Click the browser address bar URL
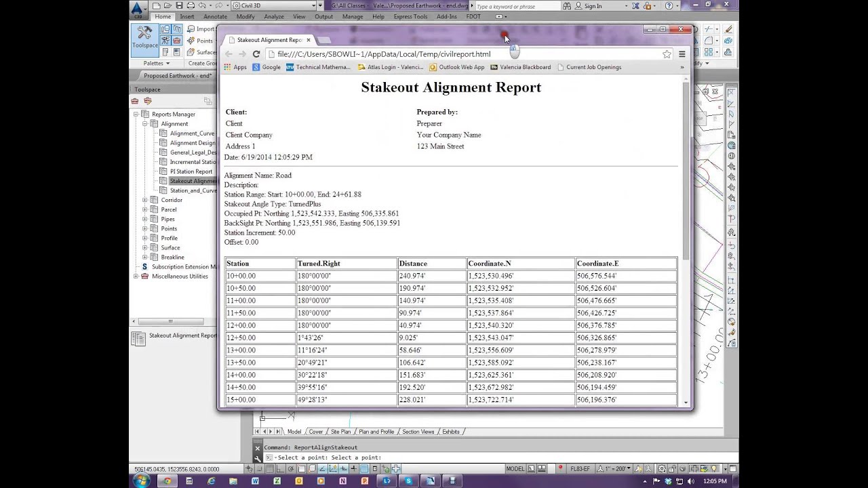 click(384, 54)
